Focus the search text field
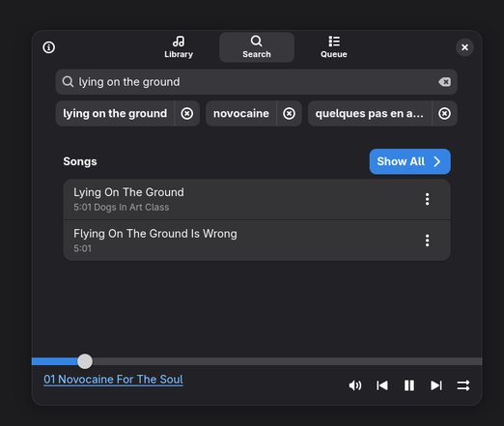 point(257,82)
